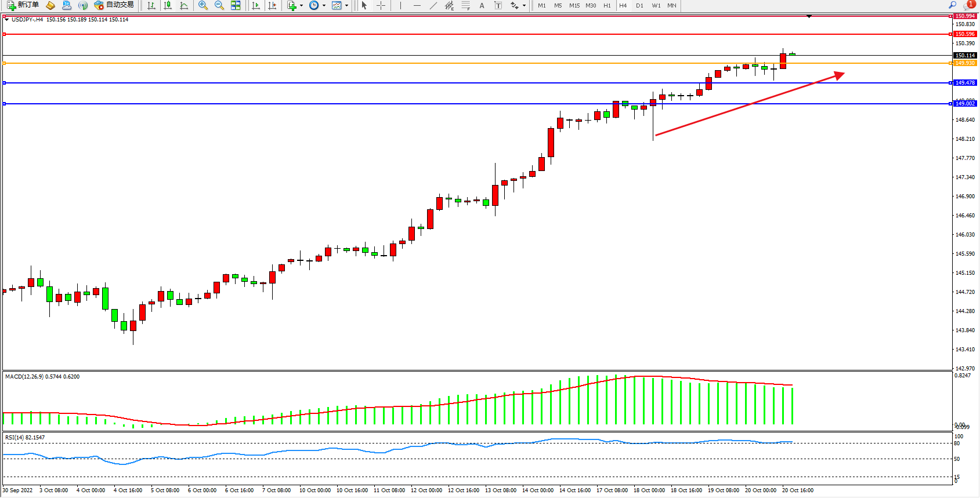Viewport: 980px width, 498px height.
Task: Select the trendline drawing tool
Action: tap(433, 5)
